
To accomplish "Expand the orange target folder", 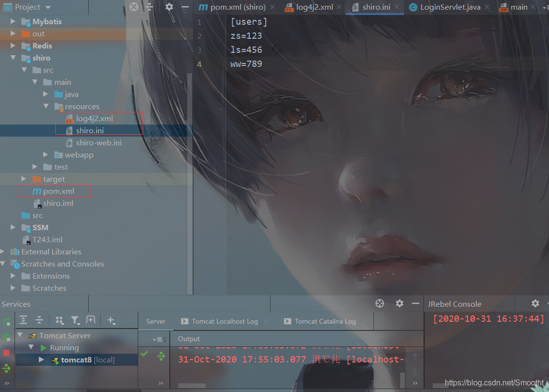I will coord(24,179).
